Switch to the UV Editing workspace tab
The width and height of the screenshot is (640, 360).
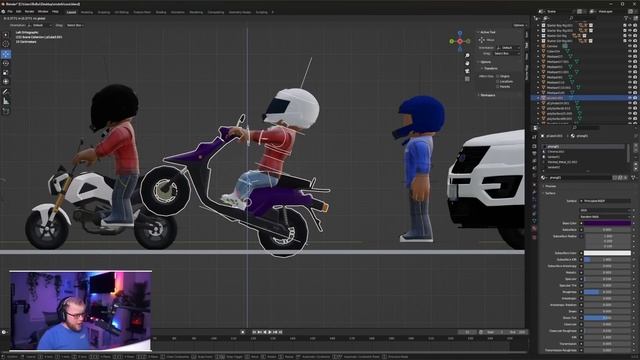[x=122, y=12]
